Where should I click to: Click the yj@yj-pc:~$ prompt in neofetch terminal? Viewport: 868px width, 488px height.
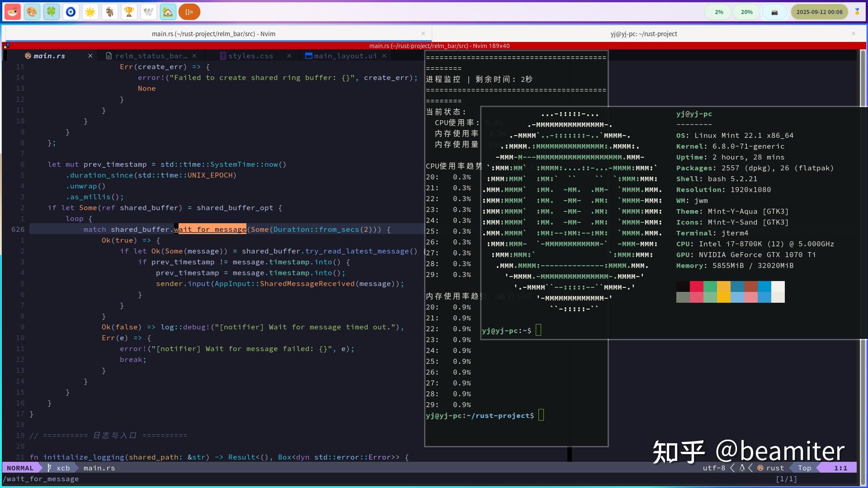507,331
